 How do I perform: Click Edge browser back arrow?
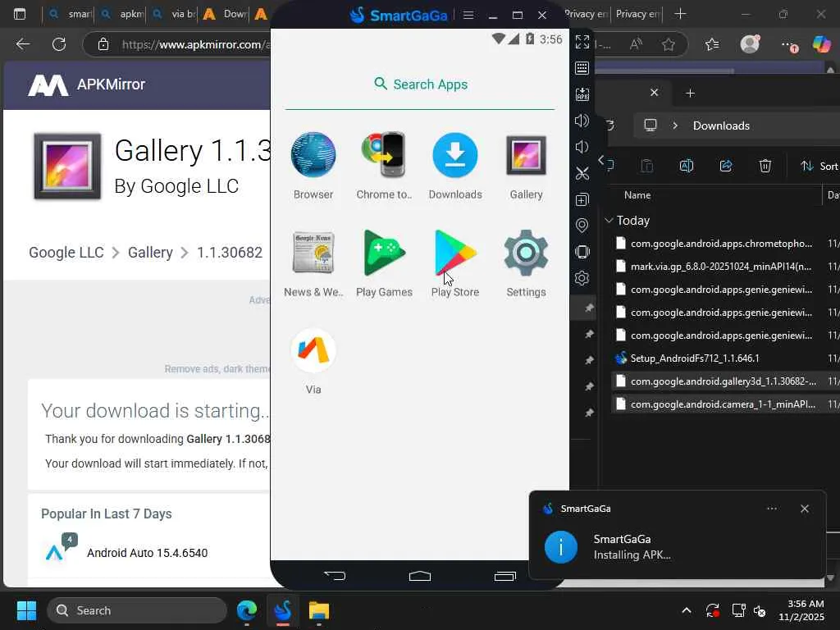[22, 44]
